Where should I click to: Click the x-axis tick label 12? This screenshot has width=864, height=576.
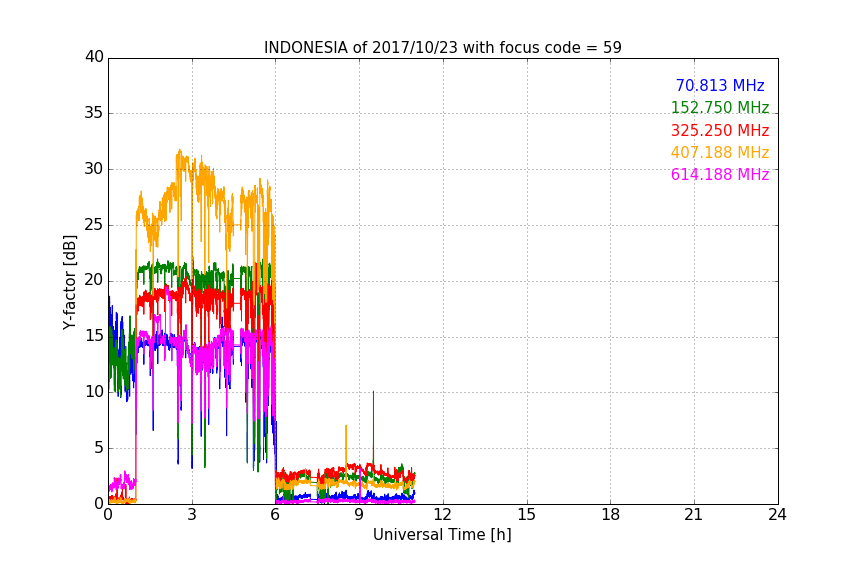442,515
